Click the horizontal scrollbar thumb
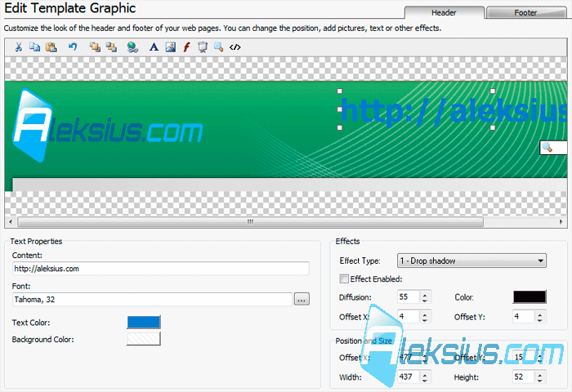 [251, 221]
